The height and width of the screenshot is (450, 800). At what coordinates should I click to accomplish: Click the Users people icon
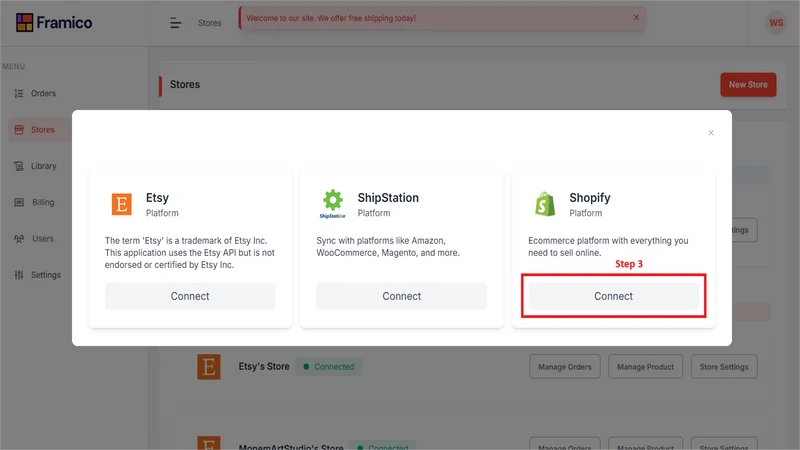pyautogui.click(x=19, y=238)
